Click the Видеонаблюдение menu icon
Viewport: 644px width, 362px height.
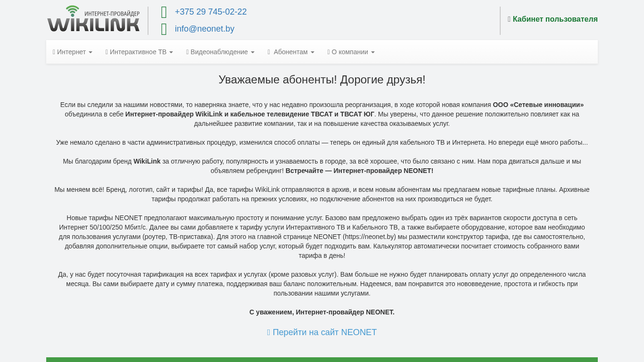click(x=187, y=52)
